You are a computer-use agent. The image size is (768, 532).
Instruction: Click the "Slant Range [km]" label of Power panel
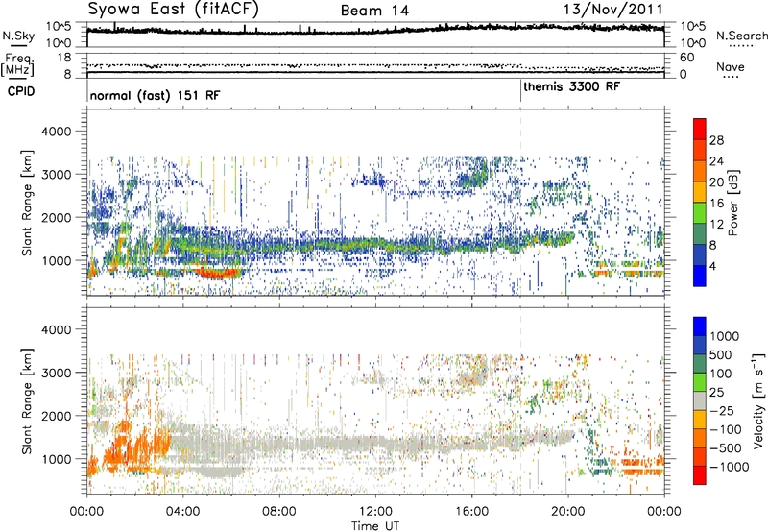pos(27,204)
